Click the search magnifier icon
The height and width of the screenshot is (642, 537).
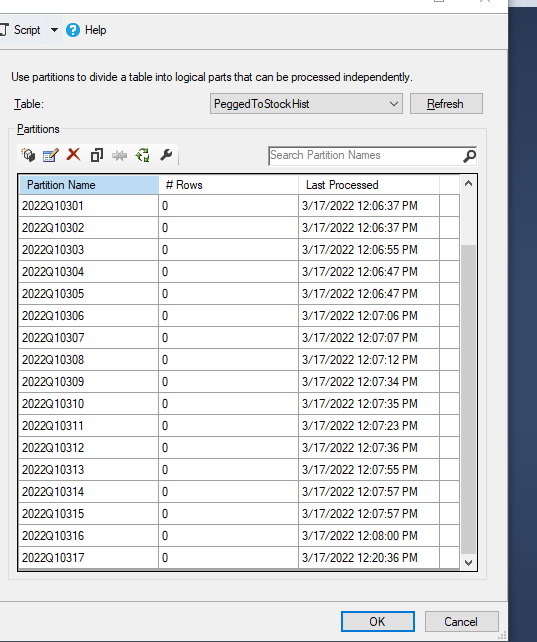[469, 156]
